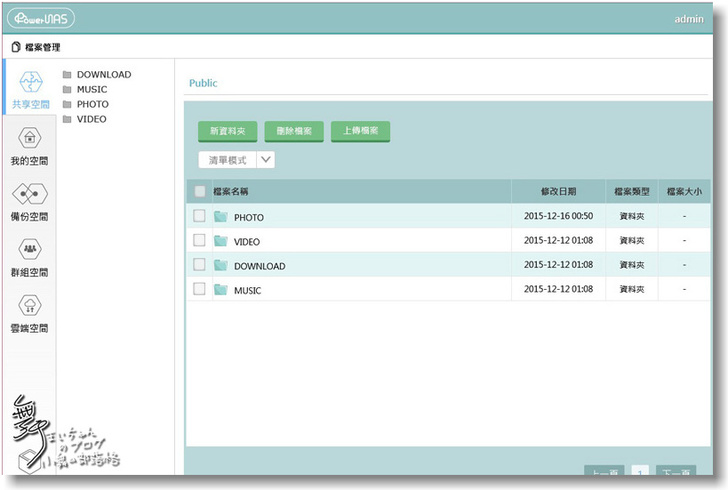This screenshot has width=728, height=490.
Task: Open the 共享空間 shared space icon
Action: [x=30, y=83]
